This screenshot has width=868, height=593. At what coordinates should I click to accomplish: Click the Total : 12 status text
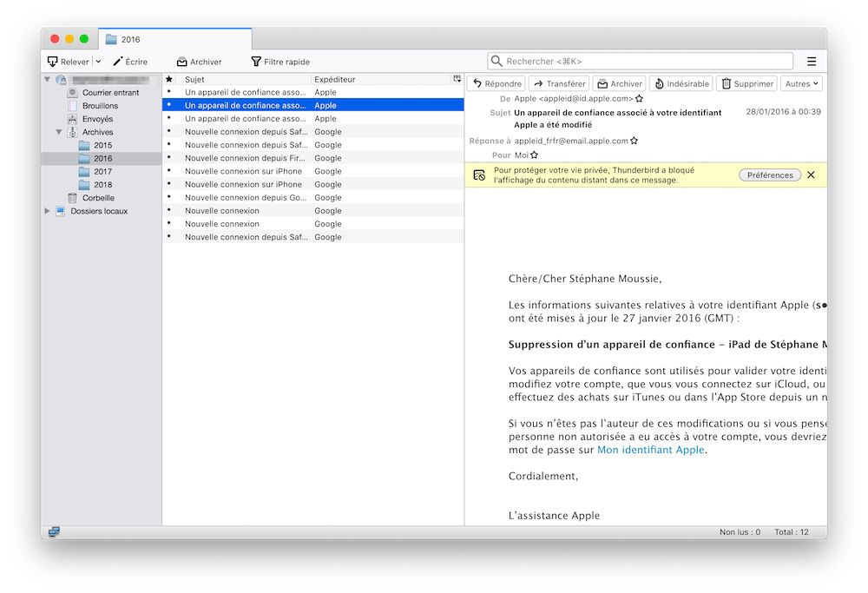pos(791,532)
